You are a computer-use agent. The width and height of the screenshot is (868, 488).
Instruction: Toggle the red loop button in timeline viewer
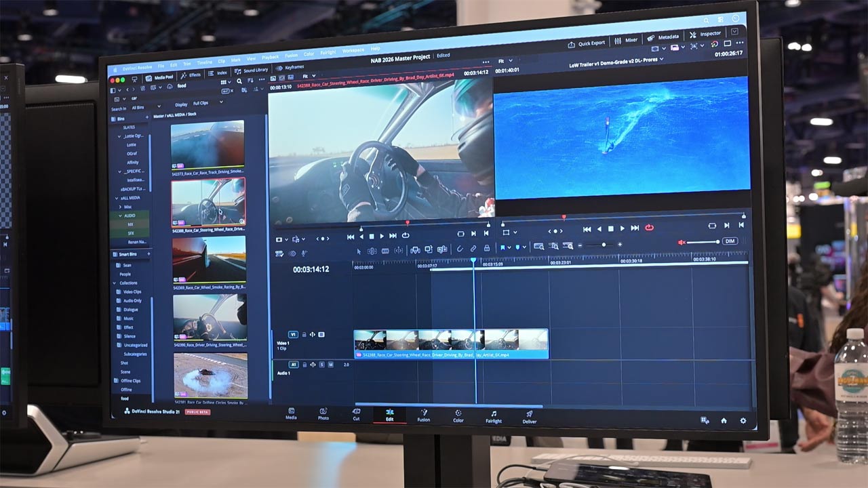click(650, 228)
